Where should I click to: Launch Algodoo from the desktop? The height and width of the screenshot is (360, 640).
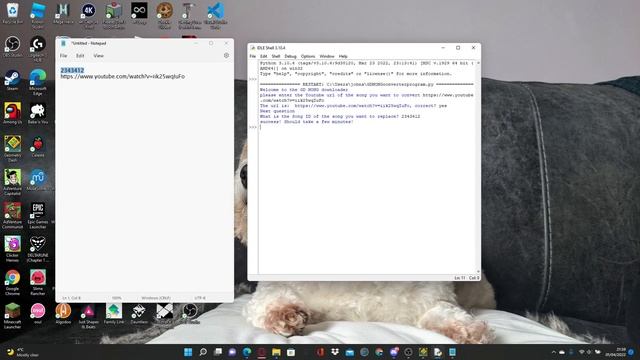click(63, 313)
